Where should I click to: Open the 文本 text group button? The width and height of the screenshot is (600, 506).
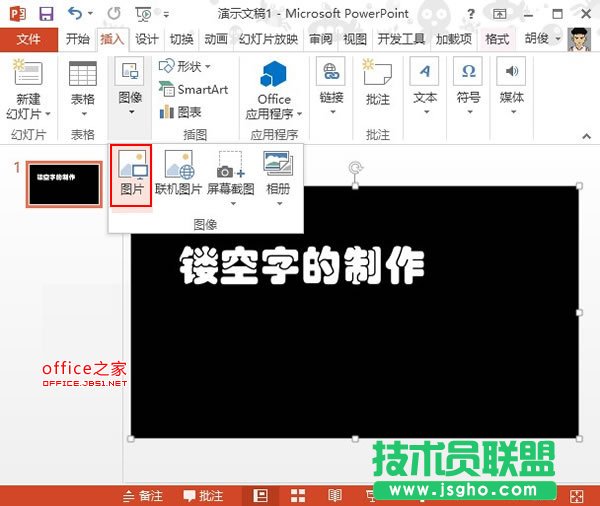pos(425,87)
